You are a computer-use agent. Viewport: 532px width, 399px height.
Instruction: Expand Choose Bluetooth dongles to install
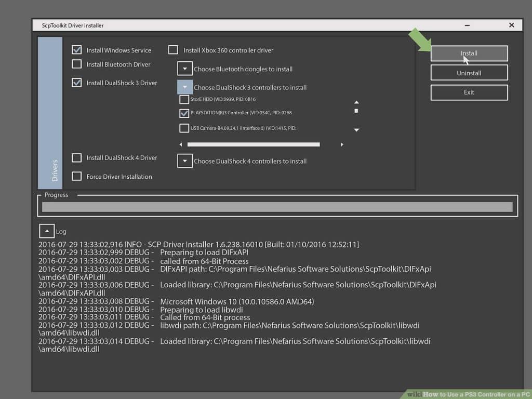coord(185,69)
